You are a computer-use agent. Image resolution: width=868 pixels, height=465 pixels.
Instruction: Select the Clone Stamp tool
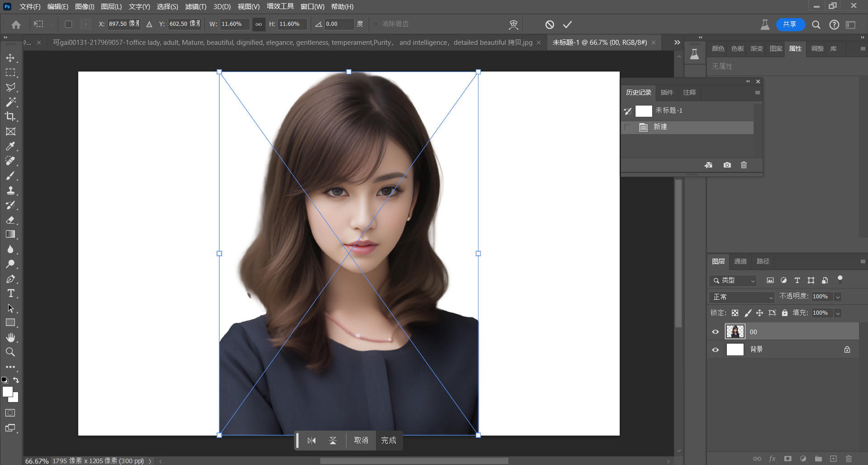pos(10,190)
